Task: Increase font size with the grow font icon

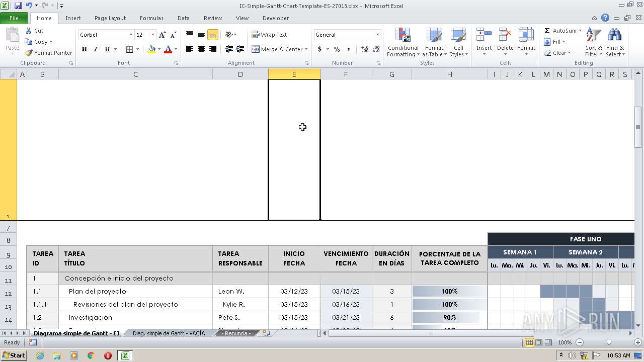Action: (x=162, y=35)
